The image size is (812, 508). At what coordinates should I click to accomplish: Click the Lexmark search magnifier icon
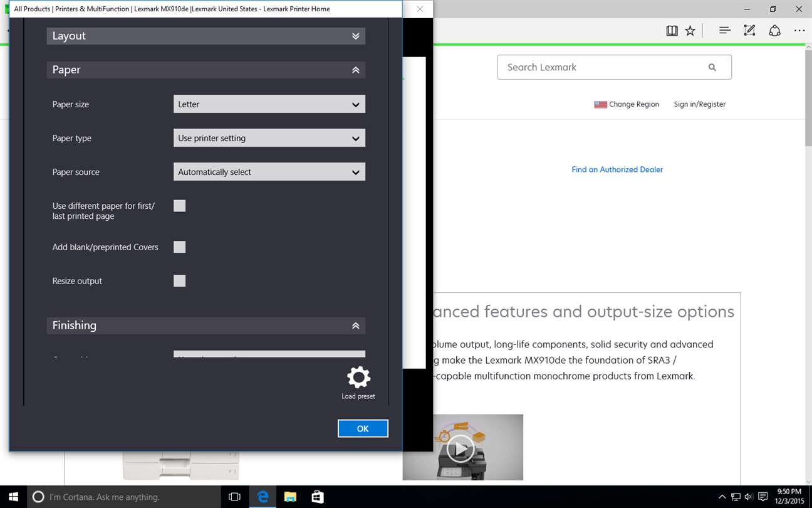[712, 67]
